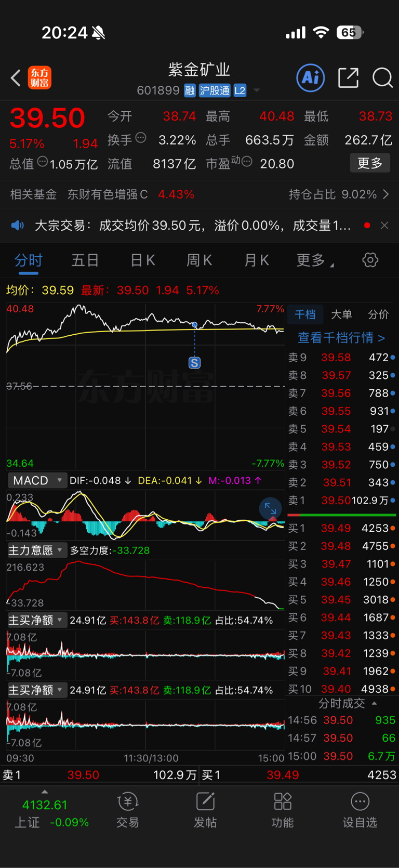Tap the 买10 39.40 order row

341,689
